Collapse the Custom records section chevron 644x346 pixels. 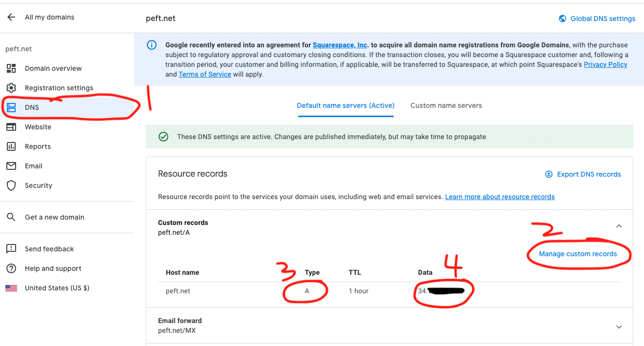pos(619,226)
